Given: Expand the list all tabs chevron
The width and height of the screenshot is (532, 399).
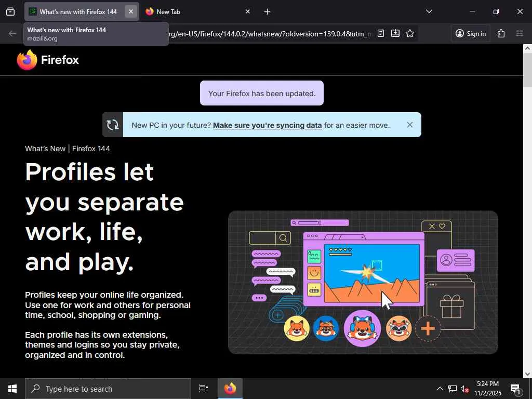Looking at the screenshot, I should pos(429,11).
